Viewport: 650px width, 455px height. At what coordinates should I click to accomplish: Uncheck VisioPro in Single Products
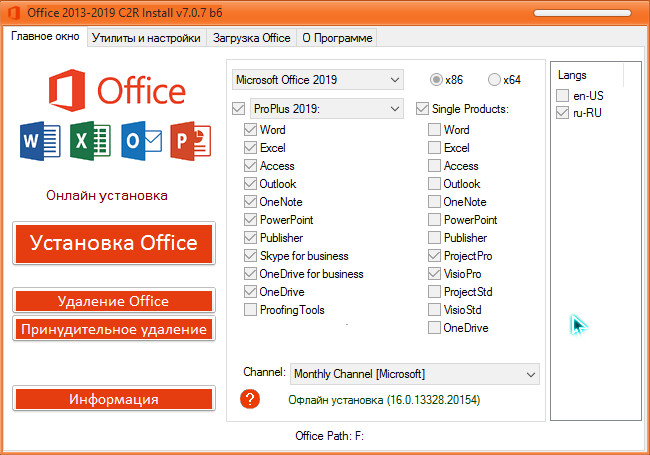434,274
